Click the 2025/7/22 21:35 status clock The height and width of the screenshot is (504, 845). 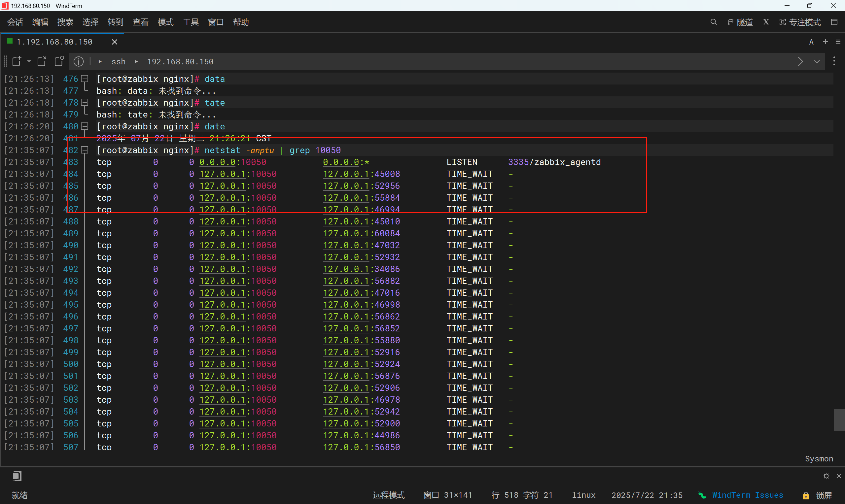(647, 495)
